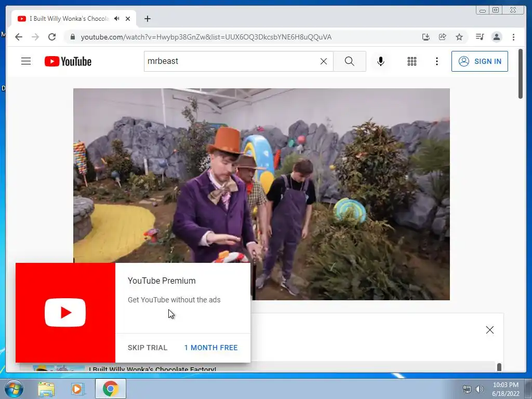Screen dimensions: 532x399
Task: Click the address bar lock icon
Action: click(x=72, y=37)
